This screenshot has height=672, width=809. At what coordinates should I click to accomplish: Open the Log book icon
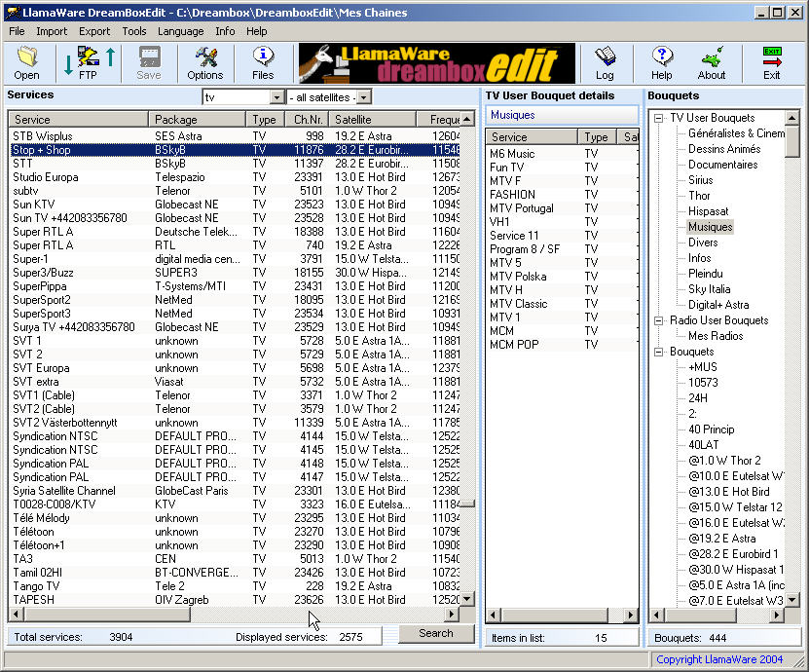(605, 63)
